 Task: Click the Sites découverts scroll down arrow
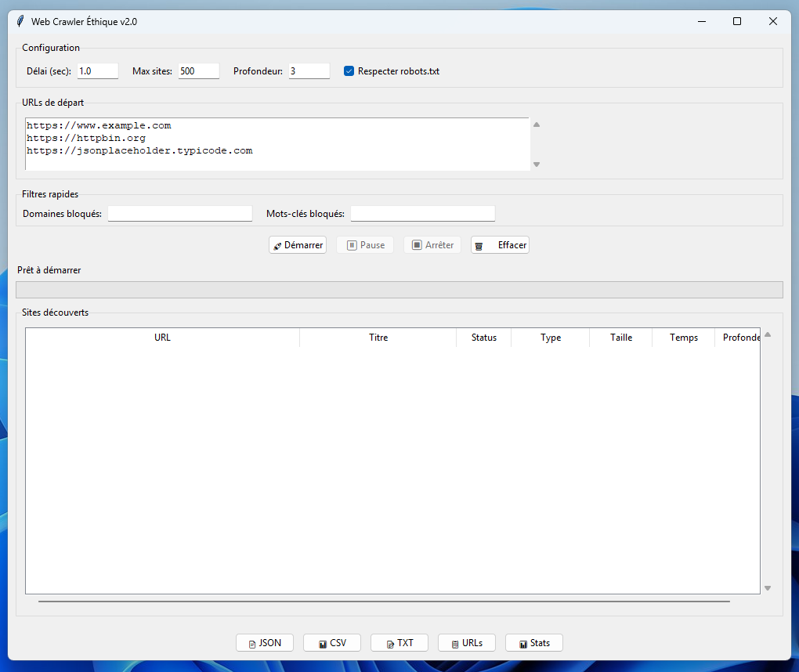(768, 588)
